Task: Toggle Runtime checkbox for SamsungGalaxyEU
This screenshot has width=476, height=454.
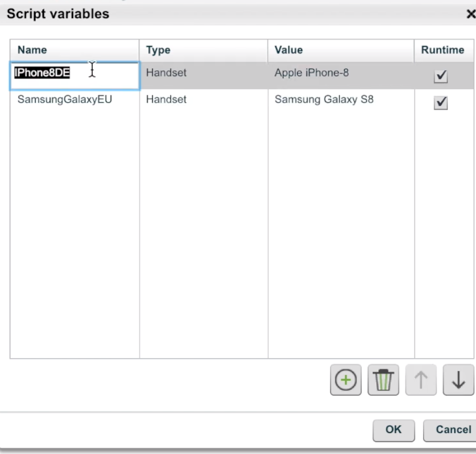Action: pos(440,103)
